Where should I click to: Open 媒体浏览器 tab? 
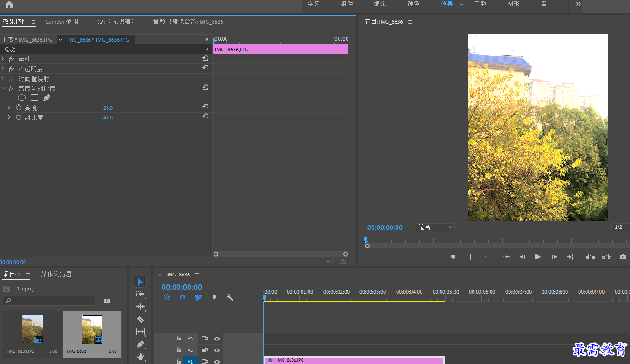pos(56,274)
